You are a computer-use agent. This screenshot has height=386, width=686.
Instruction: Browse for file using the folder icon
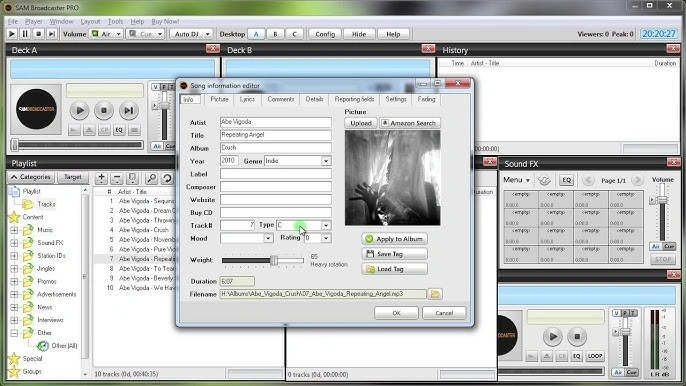pyautogui.click(x=435, y=294)
